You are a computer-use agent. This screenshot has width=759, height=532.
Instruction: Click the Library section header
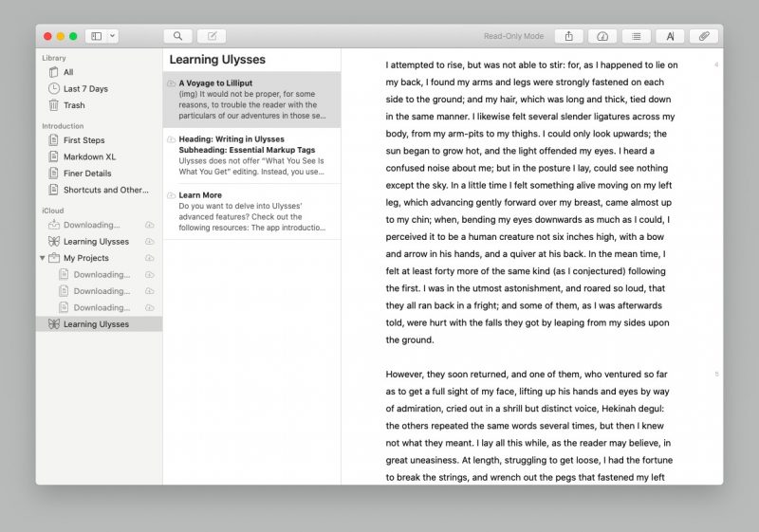pos(54,58)
